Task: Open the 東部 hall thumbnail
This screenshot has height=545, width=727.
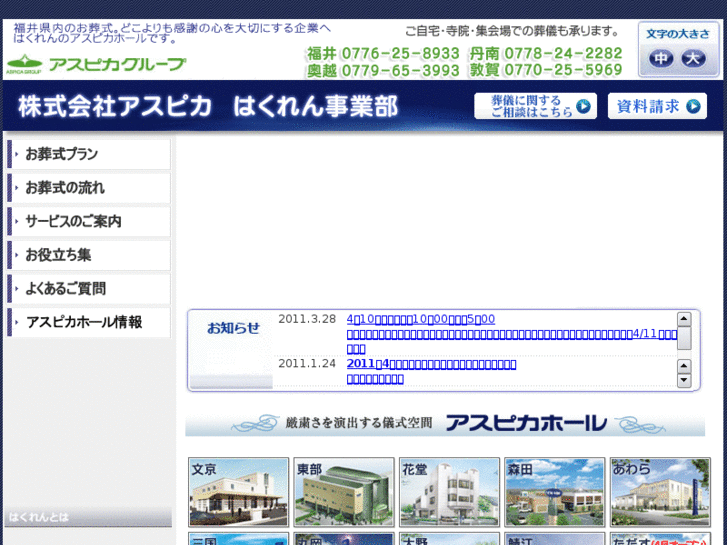Action: click(344, 492)
